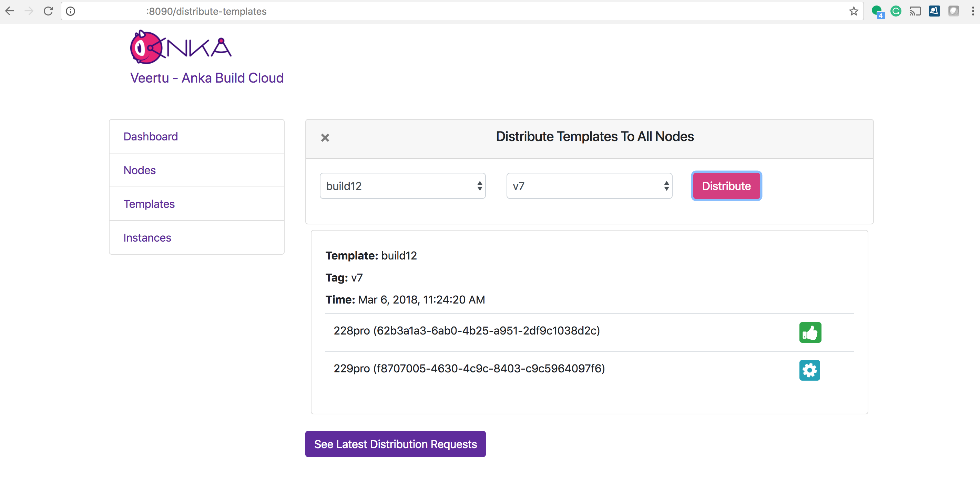Screen dimensions: 980x488
Task: Click the Grammarly extension icon
Action: tap(896, 11)
